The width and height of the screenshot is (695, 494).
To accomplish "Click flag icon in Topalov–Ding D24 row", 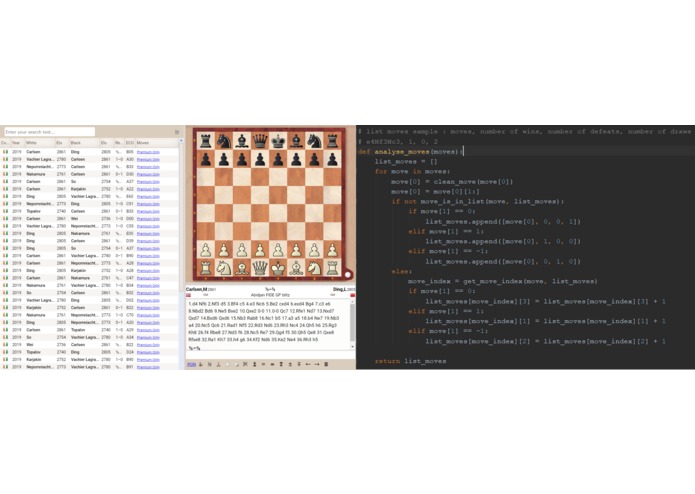I will [6, 352].
